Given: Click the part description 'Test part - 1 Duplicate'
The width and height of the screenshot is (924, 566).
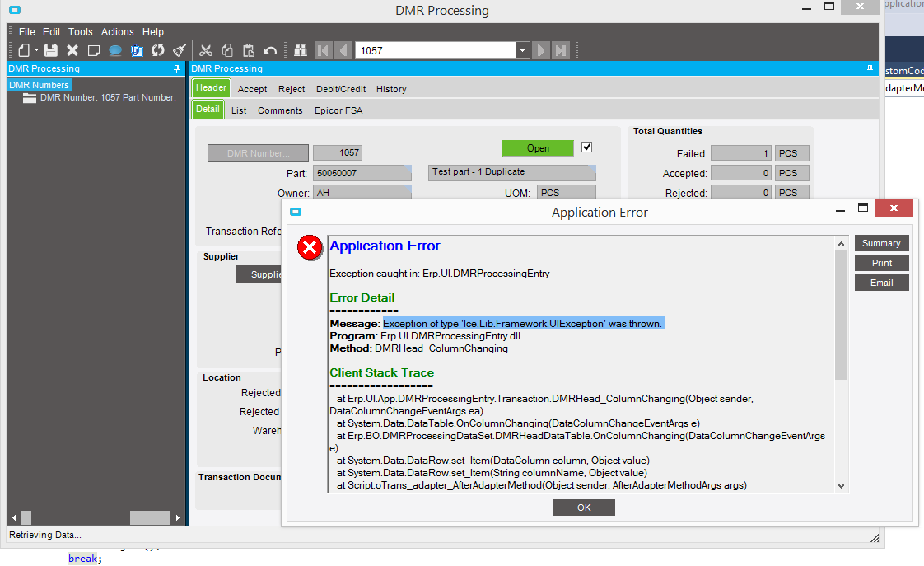Looking at the screenshot, I should 511,172.
